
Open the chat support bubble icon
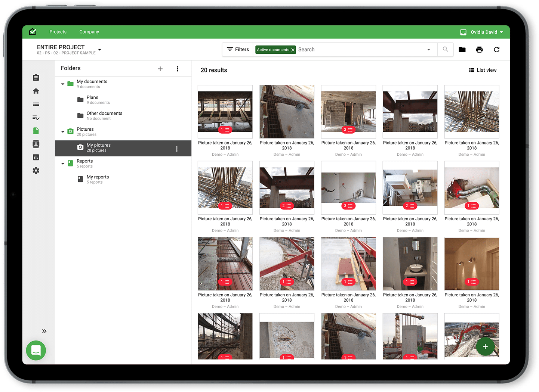(36, 350)
